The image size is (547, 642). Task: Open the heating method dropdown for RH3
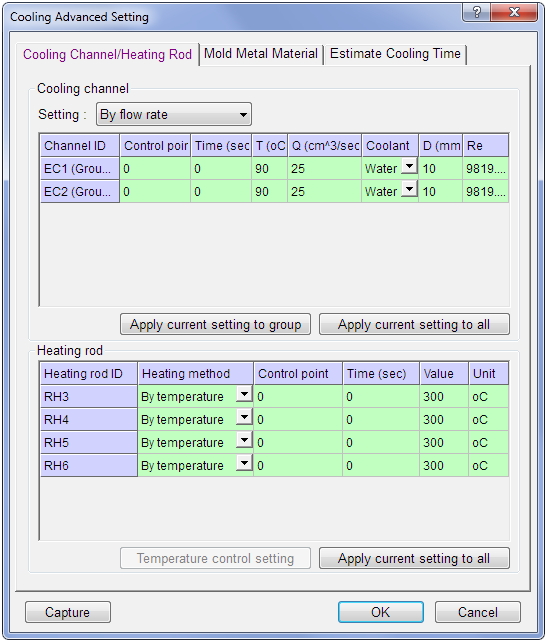pos(244,394)
